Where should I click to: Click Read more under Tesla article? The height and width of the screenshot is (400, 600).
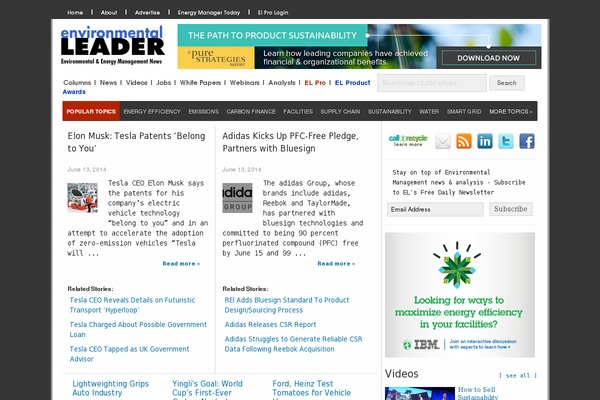coord(181,264)
